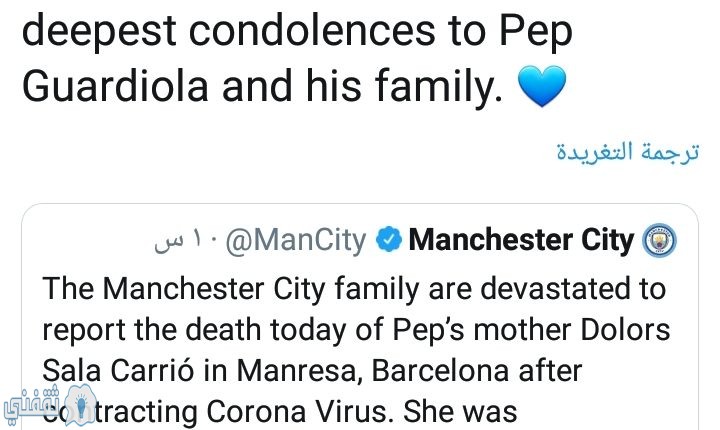Image resolution: width=720 pixels, height=430 pixels.
Task: Click the name 'Dolors' in the quoted tweet
Action: (625, 330)
